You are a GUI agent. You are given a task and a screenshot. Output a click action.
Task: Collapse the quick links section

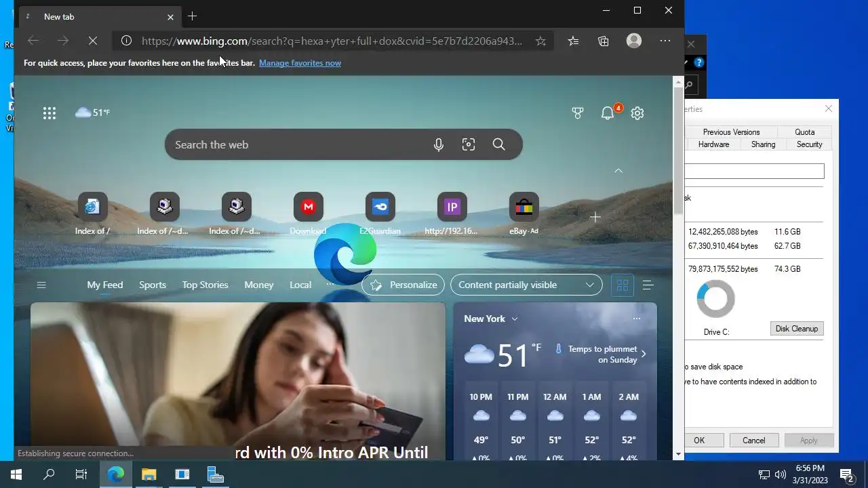click(618, 171)
